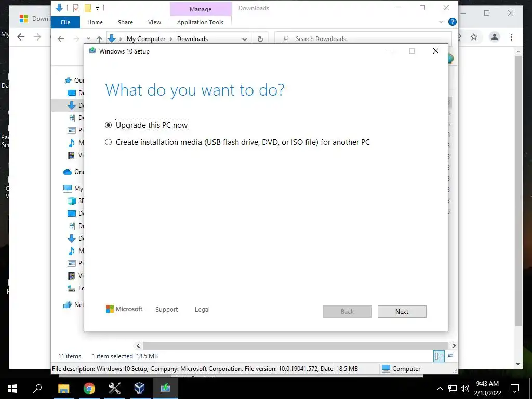This screenshot has width=532, height=399.
Task: Open the Explorer recent locations dropdown
Action: point(88,39)
